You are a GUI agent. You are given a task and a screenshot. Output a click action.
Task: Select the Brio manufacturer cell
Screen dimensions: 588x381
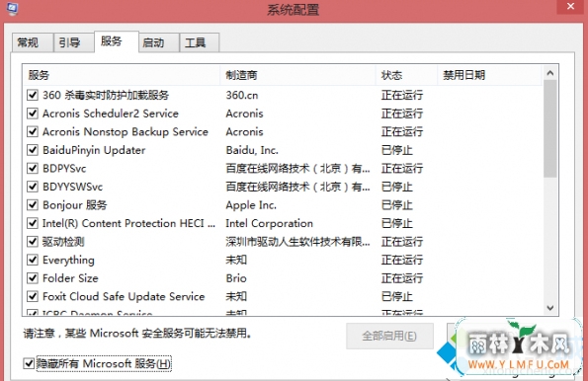[x=236, y=278]
